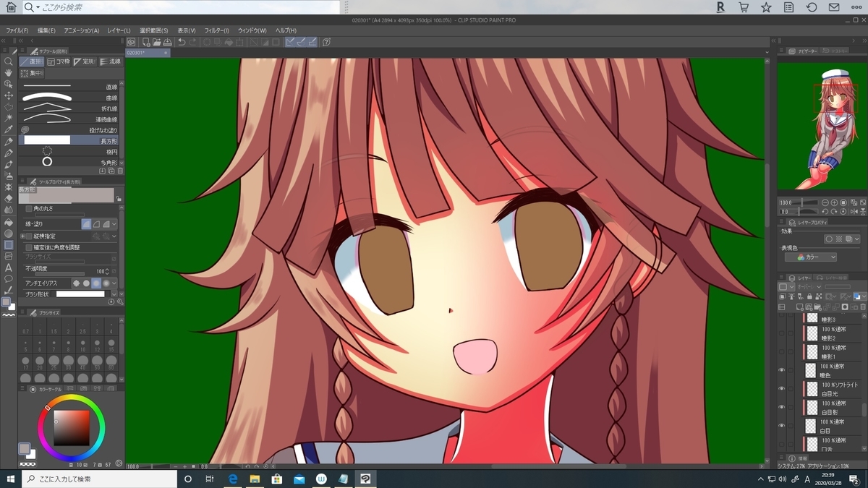The height and width of the screenshot is (488, 868).
Task: Open the 不透明度 value stepper arrow
Action: click(x=106, y=271)
